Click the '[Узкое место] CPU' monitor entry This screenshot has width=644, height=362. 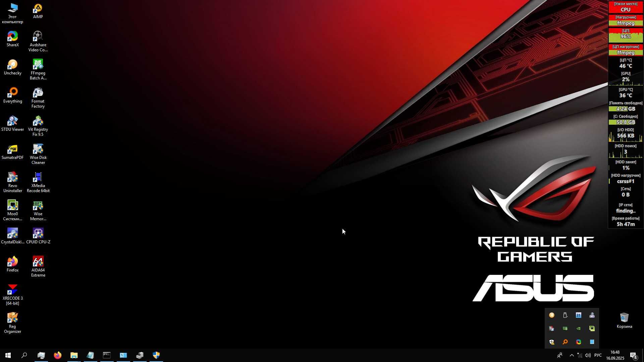626,7
